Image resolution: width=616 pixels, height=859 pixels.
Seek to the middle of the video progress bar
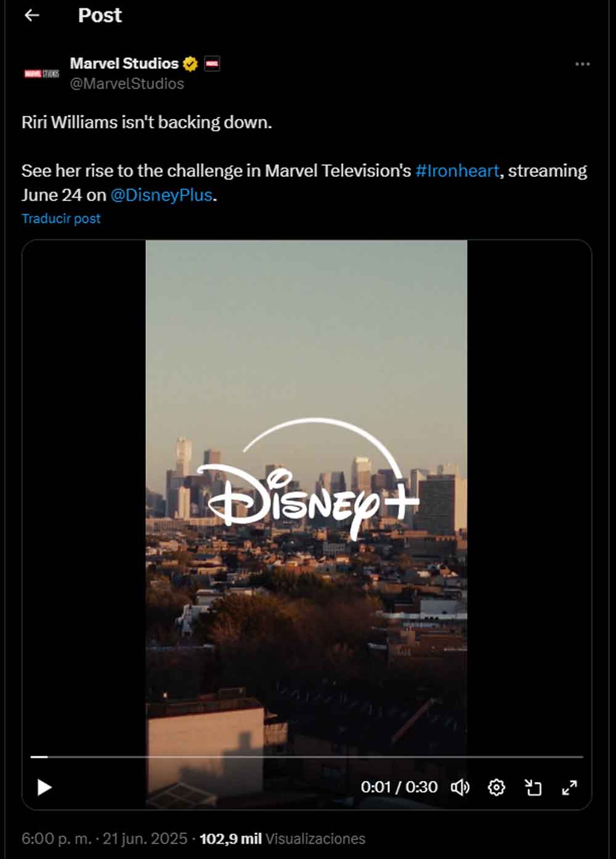[x=307, y=756]
